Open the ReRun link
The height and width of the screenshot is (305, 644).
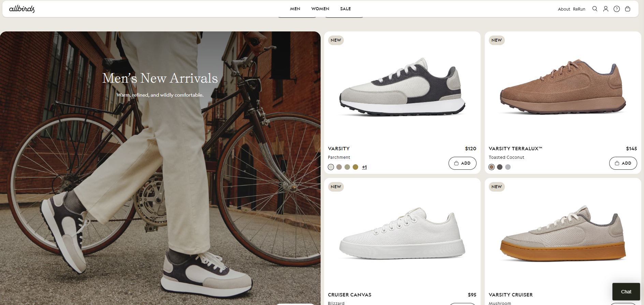pos(579,9)
